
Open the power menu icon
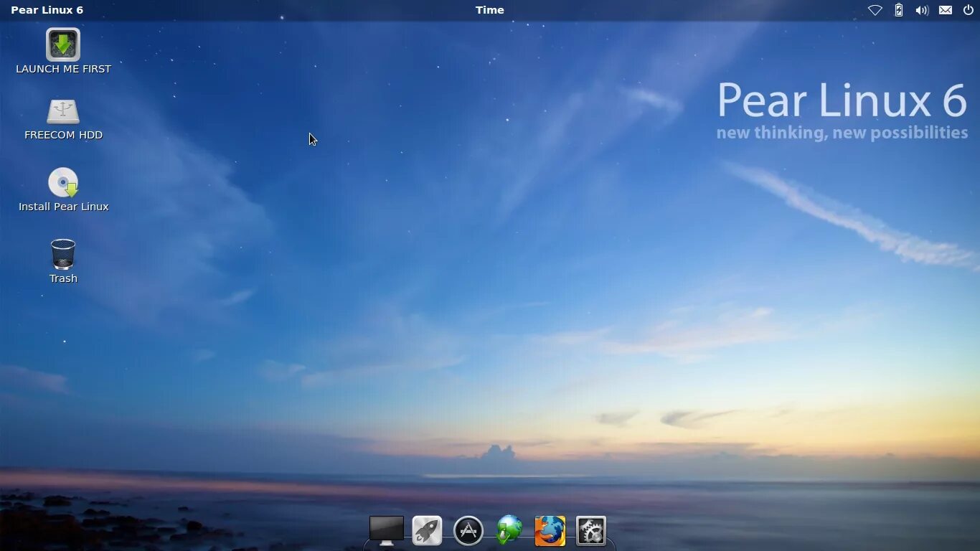pos(969,10)
